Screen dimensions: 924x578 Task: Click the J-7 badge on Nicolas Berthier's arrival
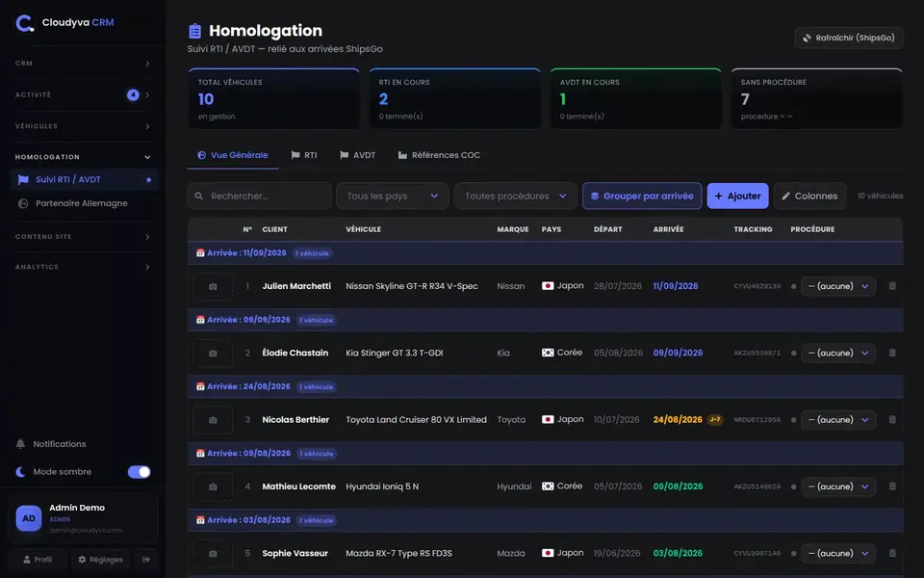(715, 419)
